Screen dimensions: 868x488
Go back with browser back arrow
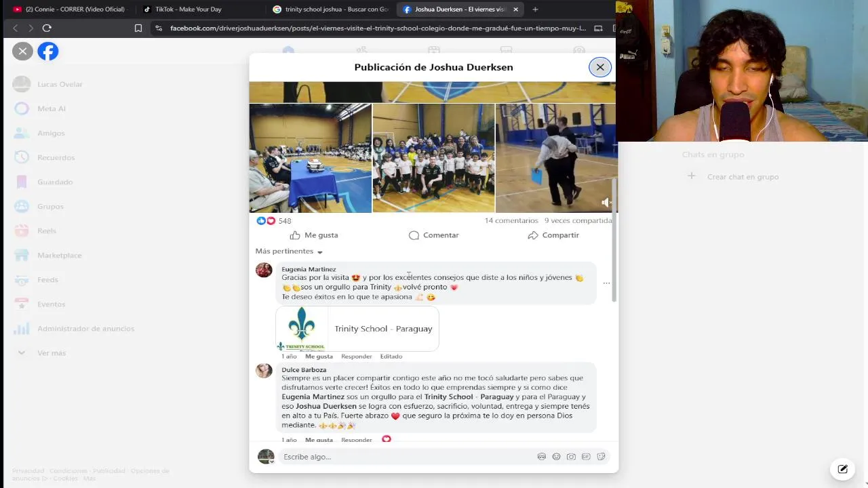16,28
